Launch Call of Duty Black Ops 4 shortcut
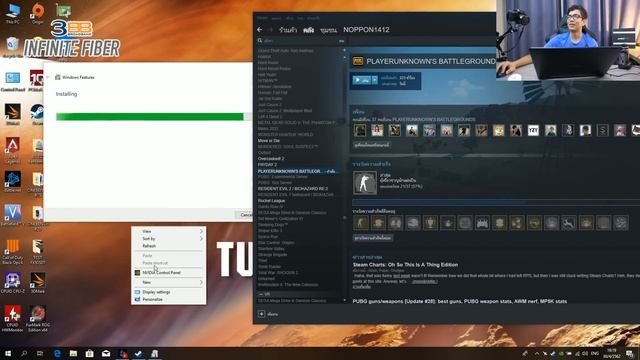This screenshot has height=360, width=640. pyautogui.click(x=13, y=251)
